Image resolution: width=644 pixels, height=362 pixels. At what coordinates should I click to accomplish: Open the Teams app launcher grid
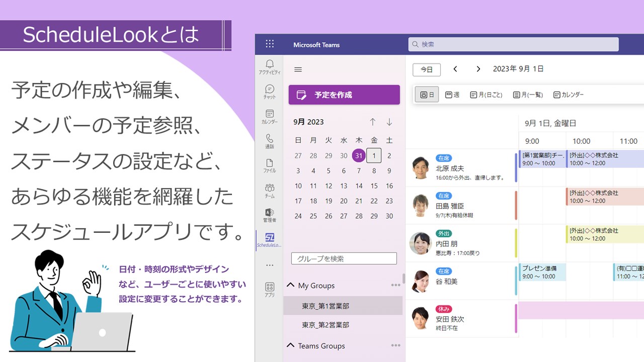[270, 44]
